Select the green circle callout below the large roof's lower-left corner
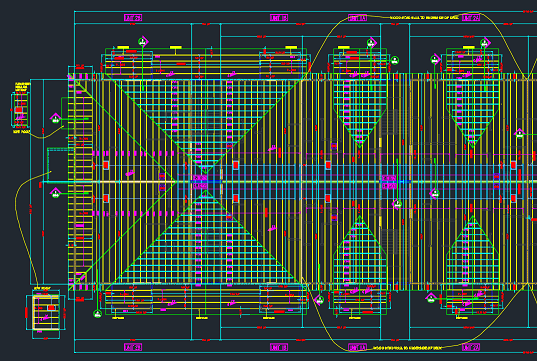The image size is (537, 361). click(98, 314)
